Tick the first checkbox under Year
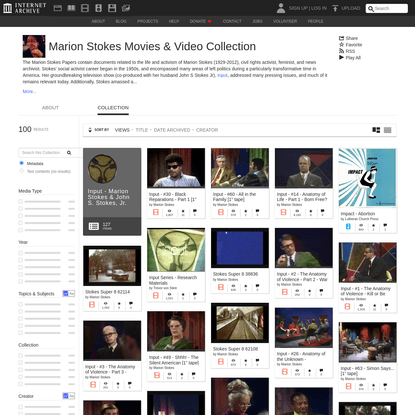This screenshot has height=415, width=415. click(x=21, y=253)
